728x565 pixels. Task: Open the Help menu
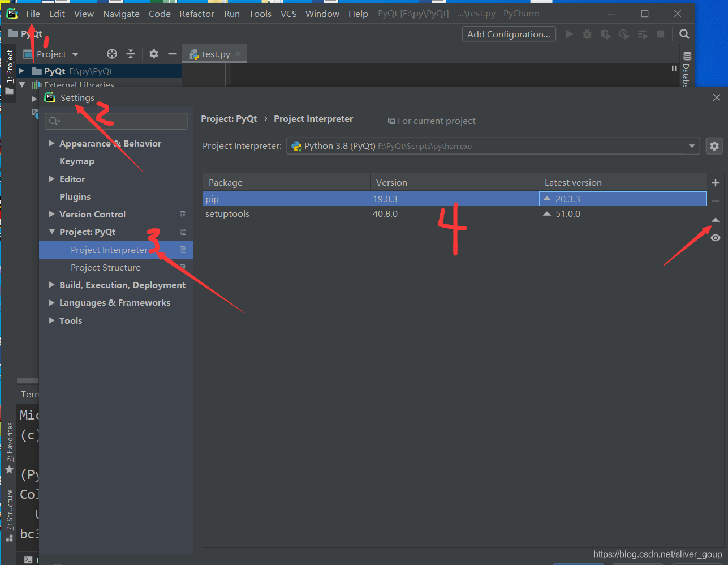[x=358, y=14]
